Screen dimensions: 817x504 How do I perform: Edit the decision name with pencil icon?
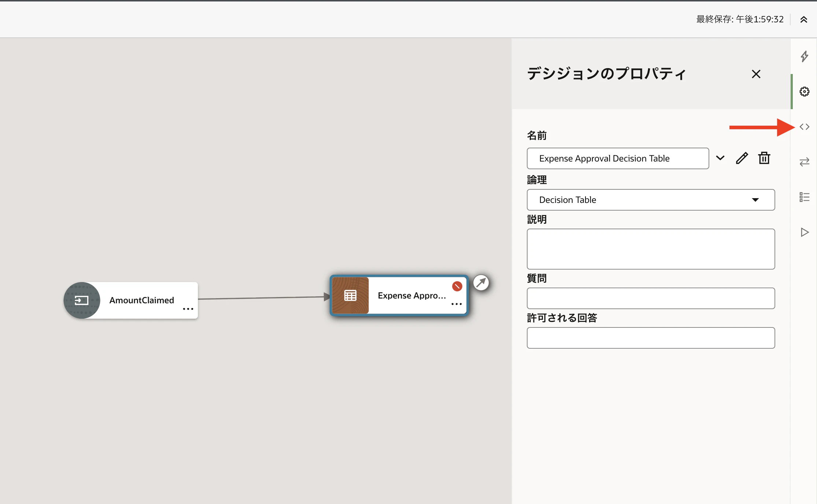[742, 158]
